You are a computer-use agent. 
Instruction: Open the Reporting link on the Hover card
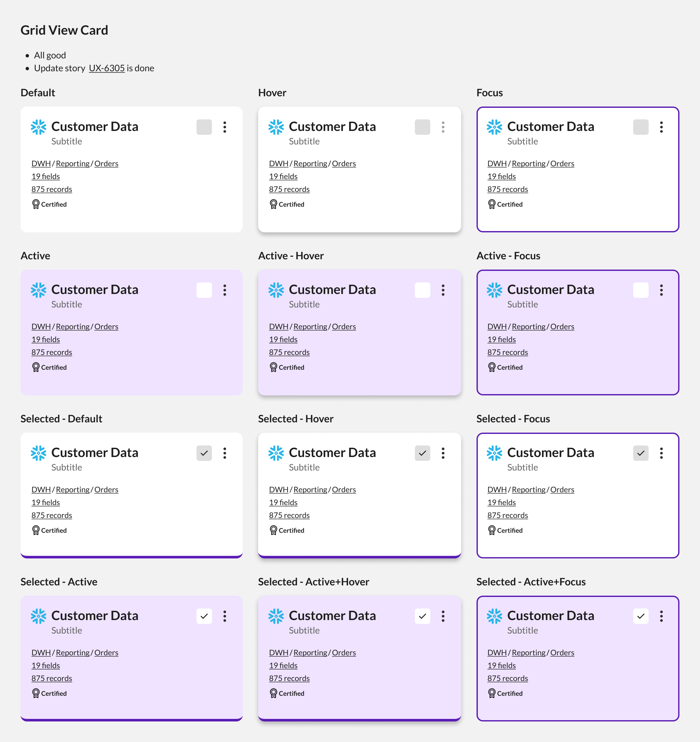[x=311, y=163]
